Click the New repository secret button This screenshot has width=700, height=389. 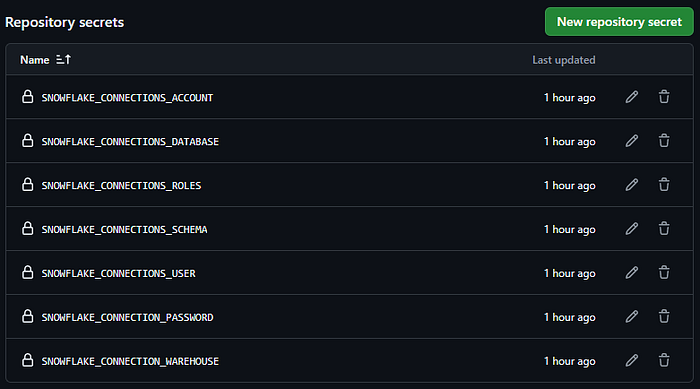tap(619, 21)
